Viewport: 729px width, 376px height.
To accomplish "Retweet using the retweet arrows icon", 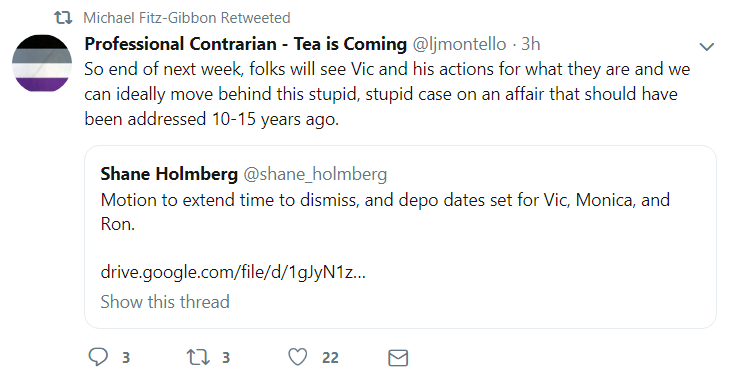I will point(198,357).
